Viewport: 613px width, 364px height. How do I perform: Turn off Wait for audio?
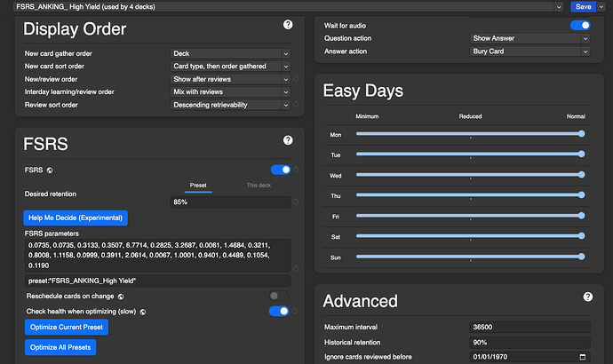[x=579, y=25]
